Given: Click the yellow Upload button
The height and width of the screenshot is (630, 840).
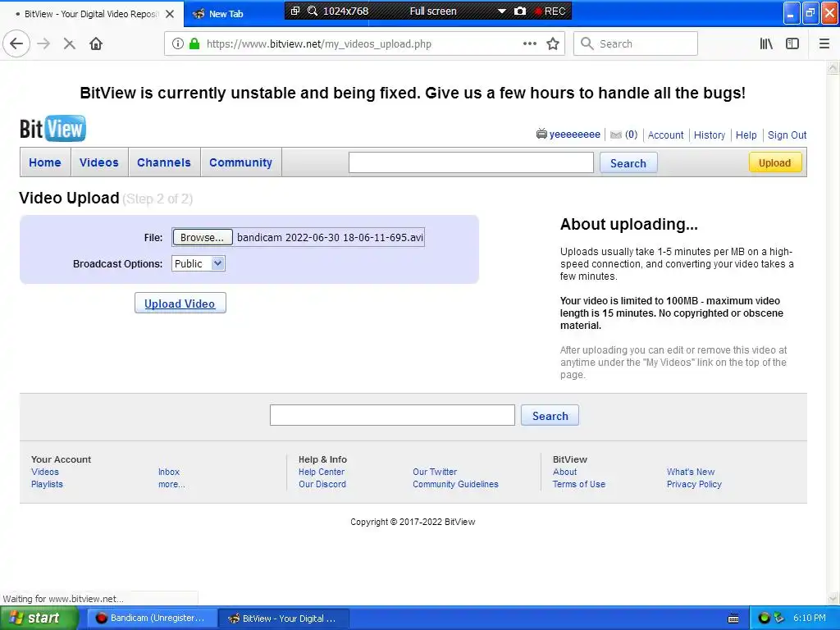Looking at the screenshot, I should (x=774, y=162).
